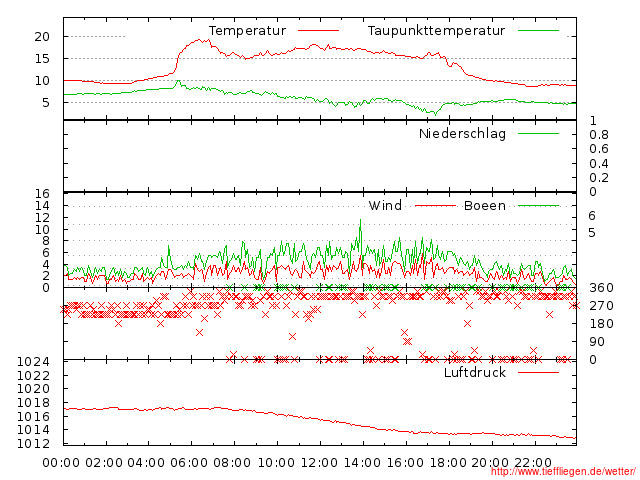Click the 0.8 precipitation axis value
The width and height of the screenshot is (640, 480).
[x=599, y=135]
